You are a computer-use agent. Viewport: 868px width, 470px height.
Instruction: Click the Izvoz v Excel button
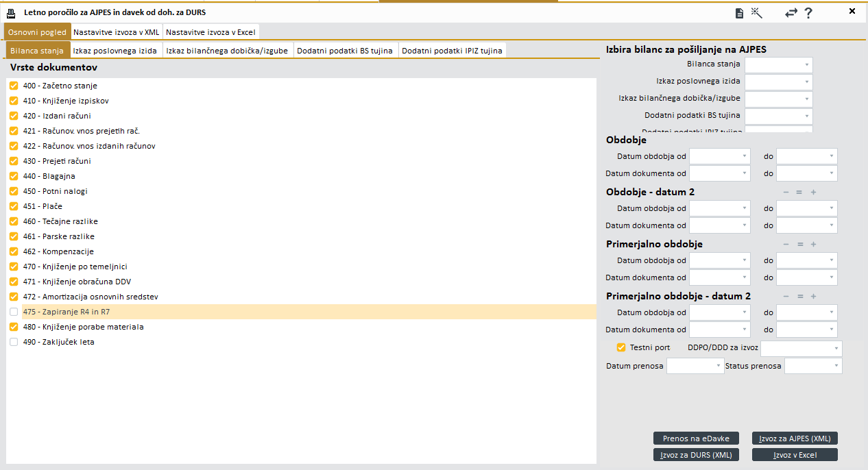click(x=795, y=455)
